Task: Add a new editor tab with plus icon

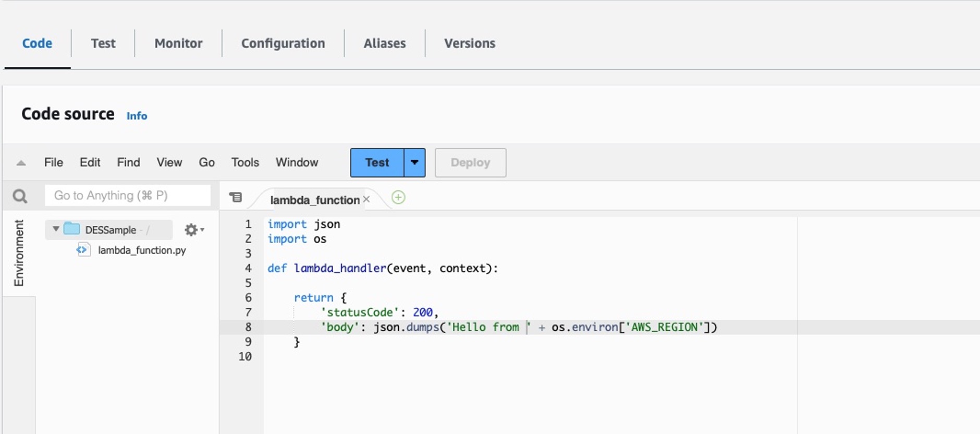Action: 398,198
